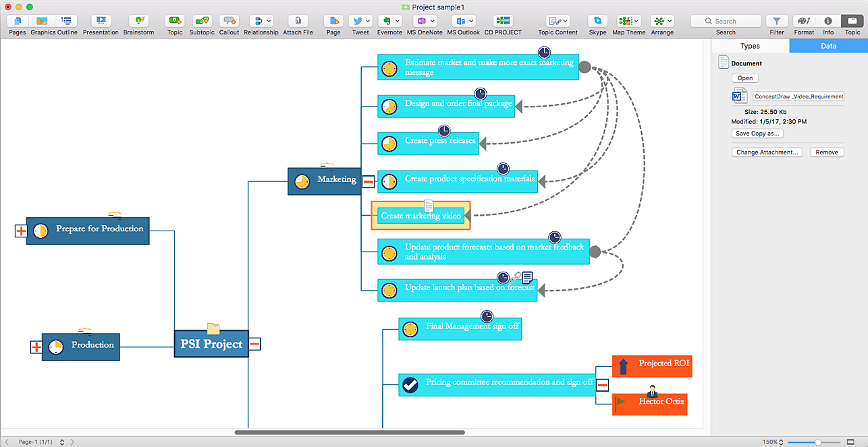
Task: Open the Map Theme dropdown
Action: [628, 21]
